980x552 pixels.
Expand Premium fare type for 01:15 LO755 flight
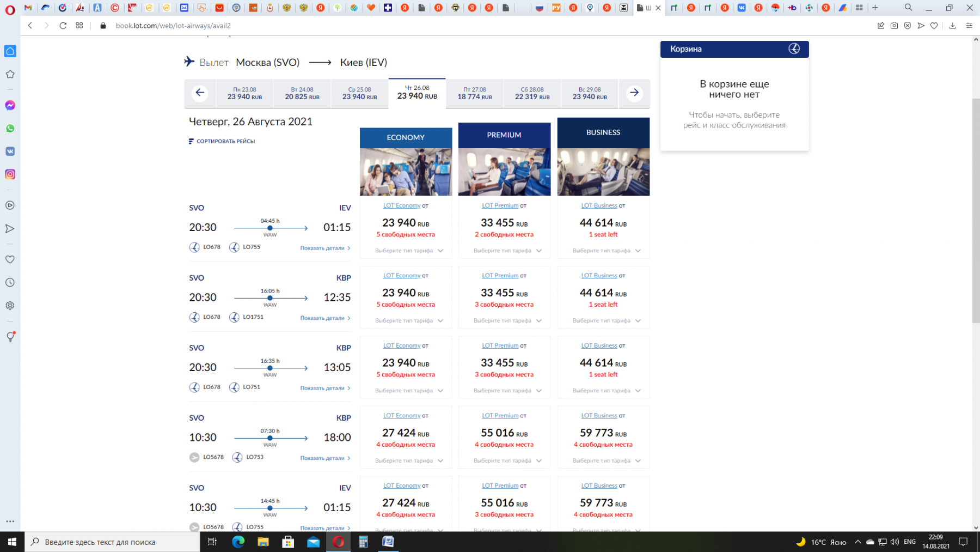[507, 251]
